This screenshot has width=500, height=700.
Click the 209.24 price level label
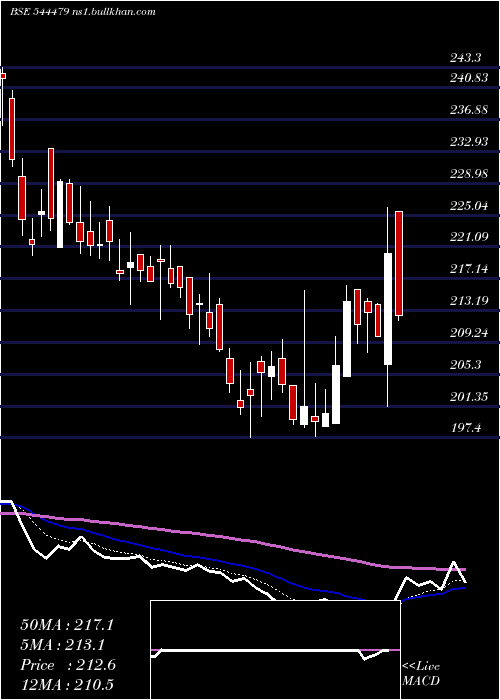468,333
